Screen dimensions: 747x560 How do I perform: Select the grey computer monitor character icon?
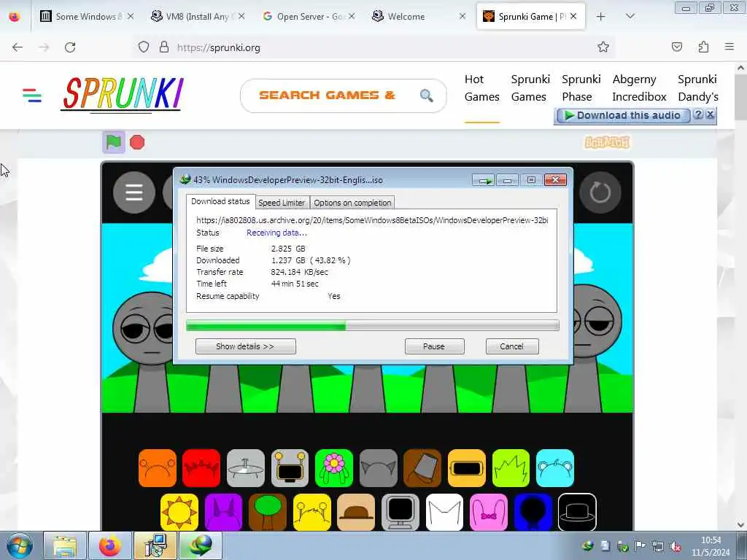(x=400, y=513)
